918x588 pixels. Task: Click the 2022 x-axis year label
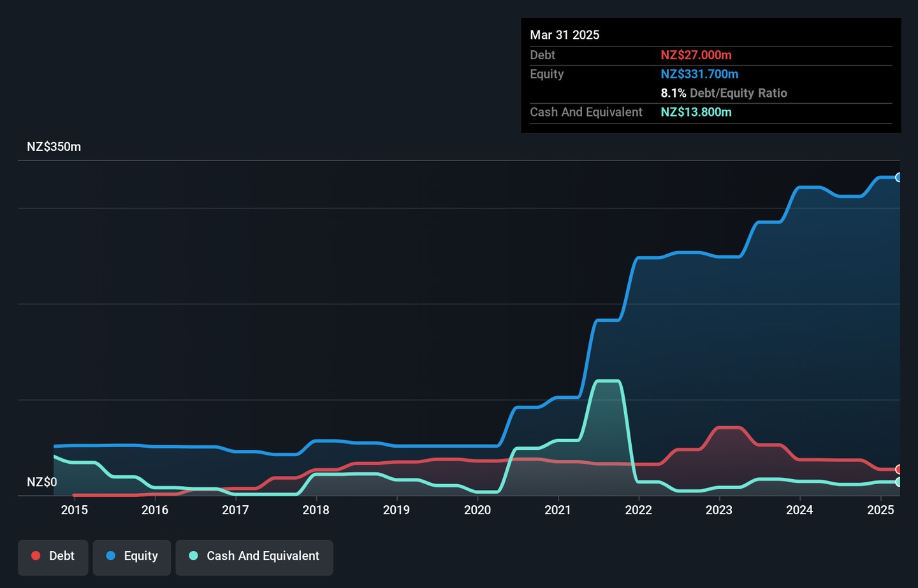638,510
